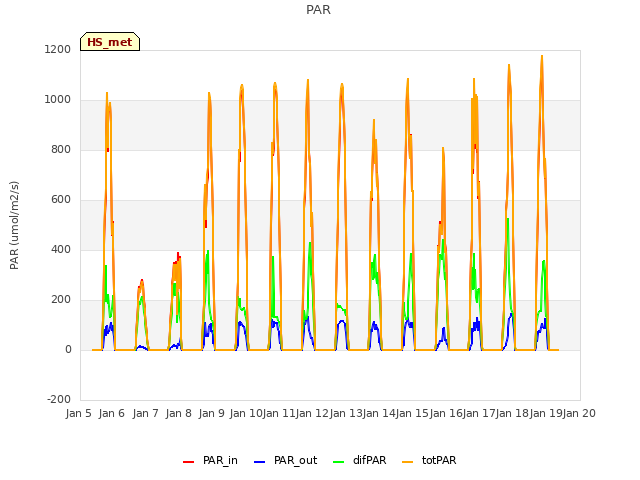
Task: Click the PAR_out legend label
Action: (296, 460)
